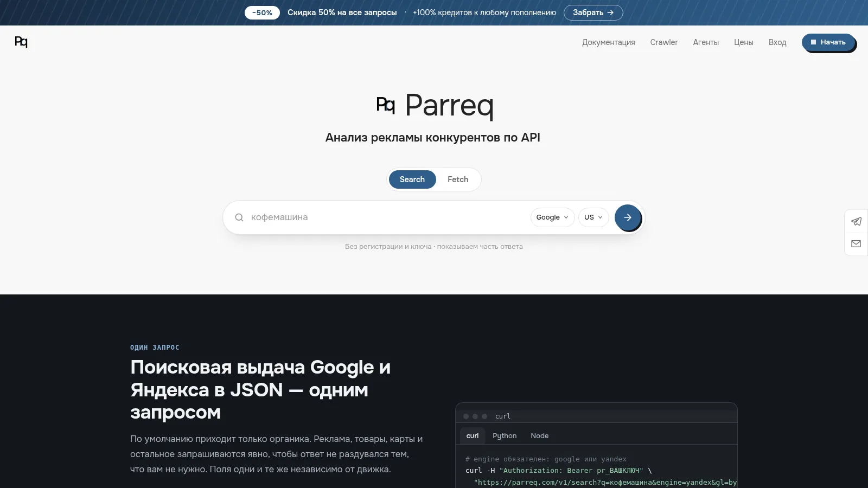Switch to the Node code tab
The width and height of the screenshot is (868, 488).
pyautogui.click(x=540, y=436)
